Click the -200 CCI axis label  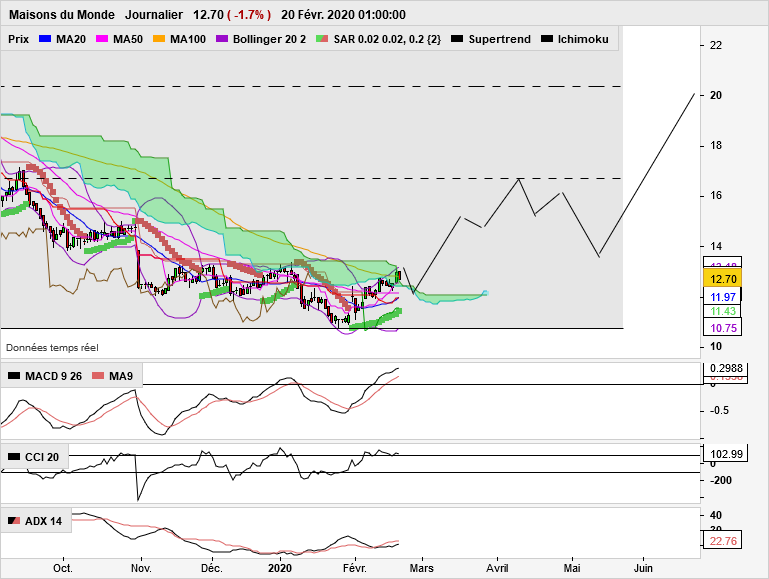(720, 480)
